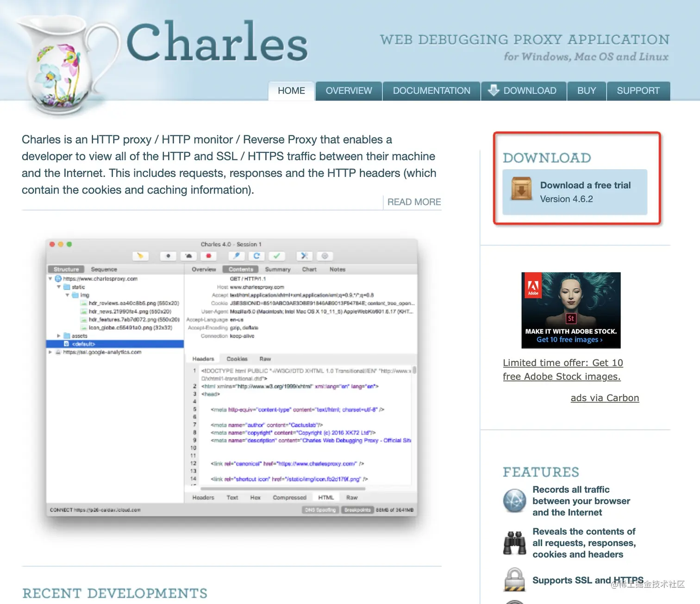Open the Limited time offer Adobe Stock link
The image size is (700, 604).
[x=563, y=370]
